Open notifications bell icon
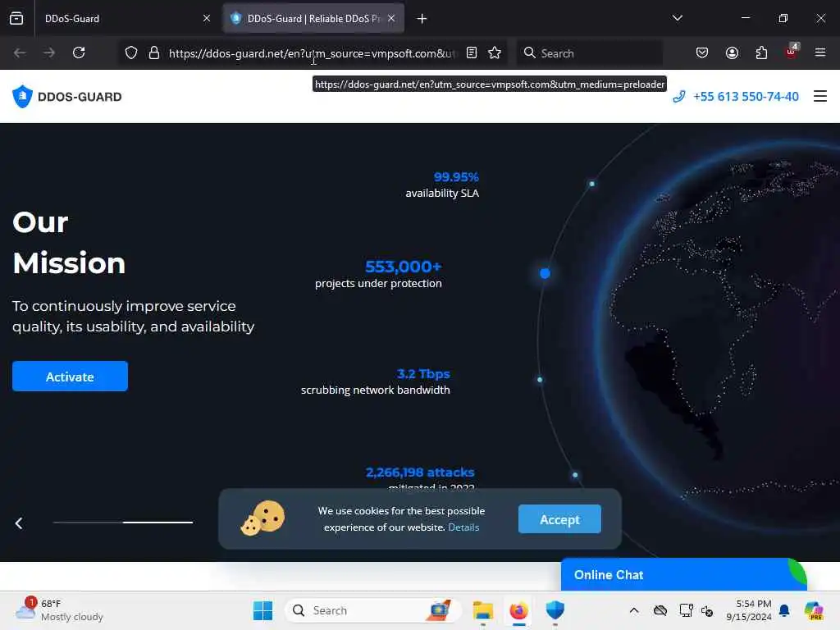Screen dimensions: 840x630 coord(784,610)
